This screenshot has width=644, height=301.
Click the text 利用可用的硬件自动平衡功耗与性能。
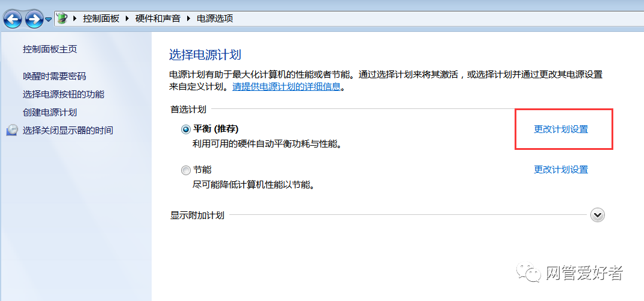[268, 144]
